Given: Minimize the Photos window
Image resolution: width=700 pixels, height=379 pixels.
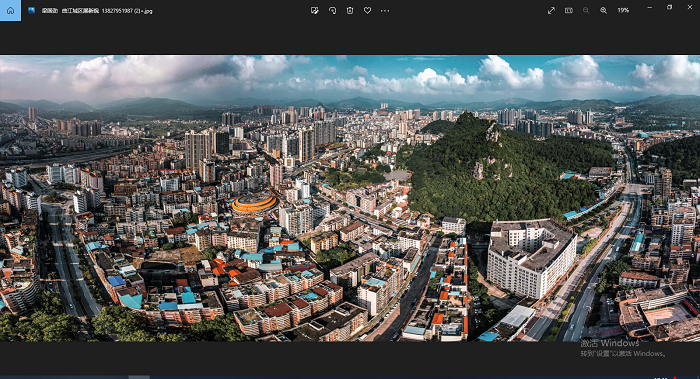Looking at the screenshot, I should (x=650, y=7).
